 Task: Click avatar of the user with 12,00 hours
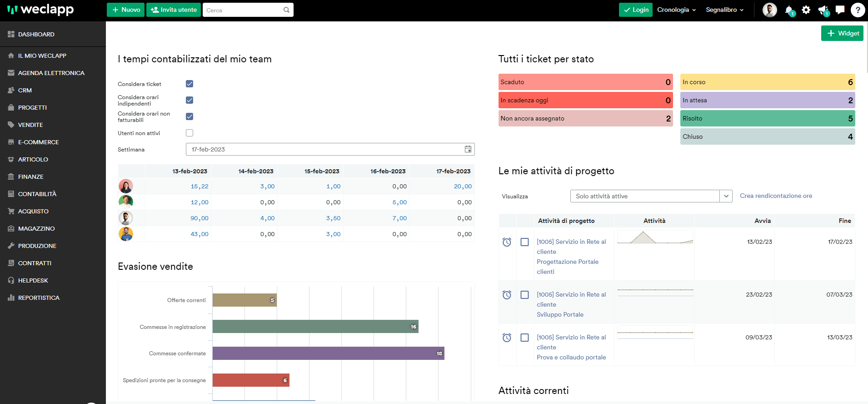click(126, 202)
